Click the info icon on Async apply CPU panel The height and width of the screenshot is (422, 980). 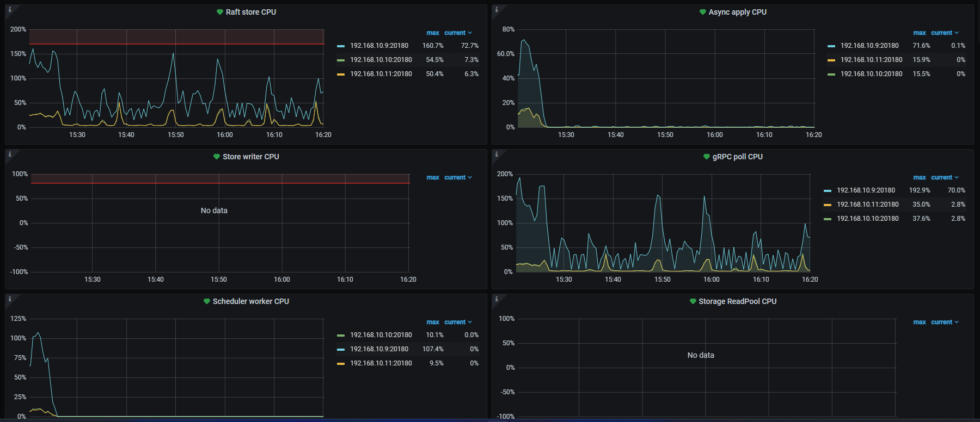click(497, 10)
